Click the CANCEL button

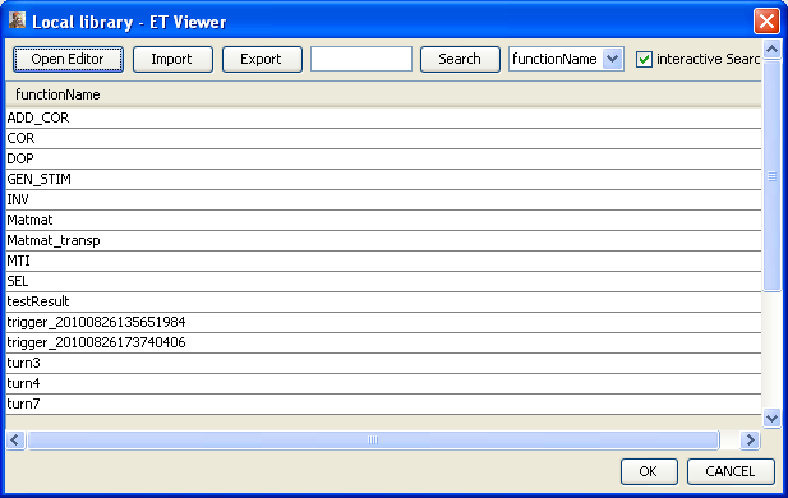click(x=730, y=471)
